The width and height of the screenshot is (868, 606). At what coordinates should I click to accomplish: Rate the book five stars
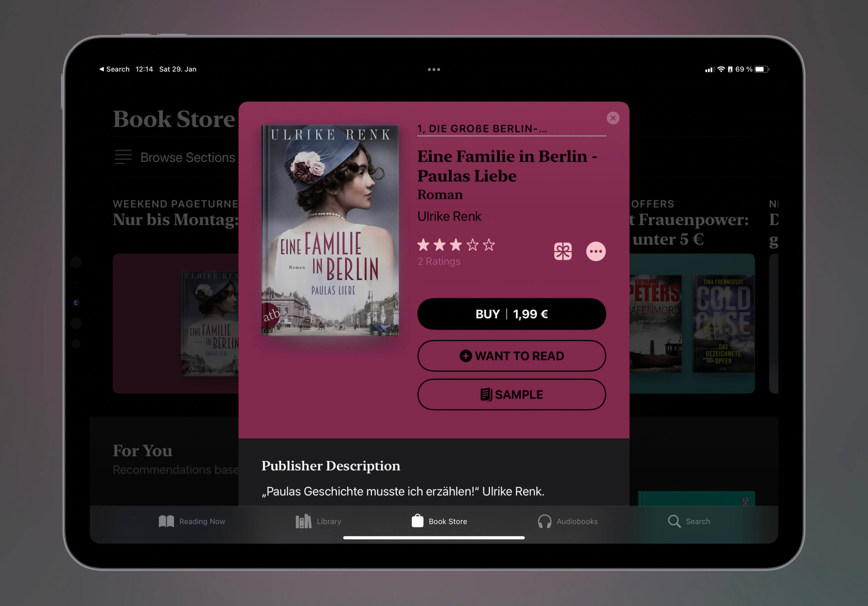coord(489,245)
